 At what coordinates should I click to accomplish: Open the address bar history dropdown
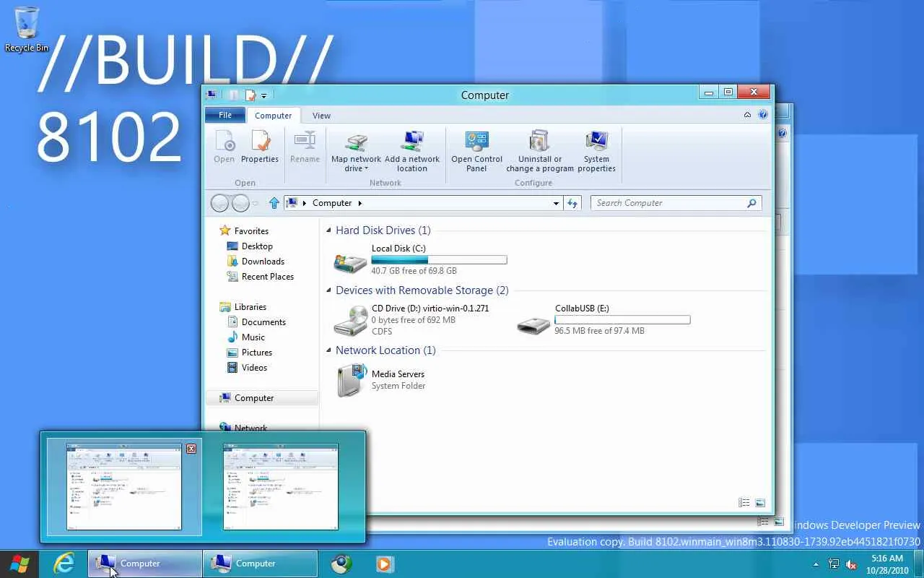pos(556,204)
